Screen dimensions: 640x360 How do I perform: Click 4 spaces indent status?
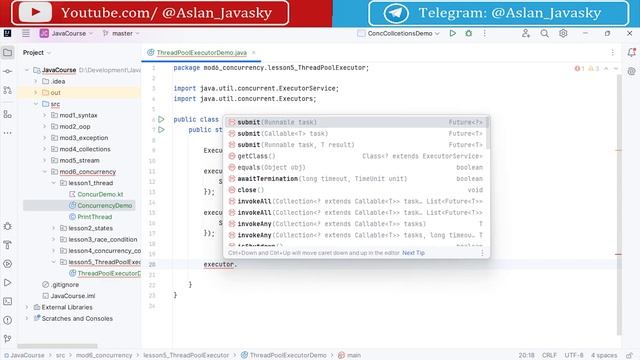click(x=604, y=356)
